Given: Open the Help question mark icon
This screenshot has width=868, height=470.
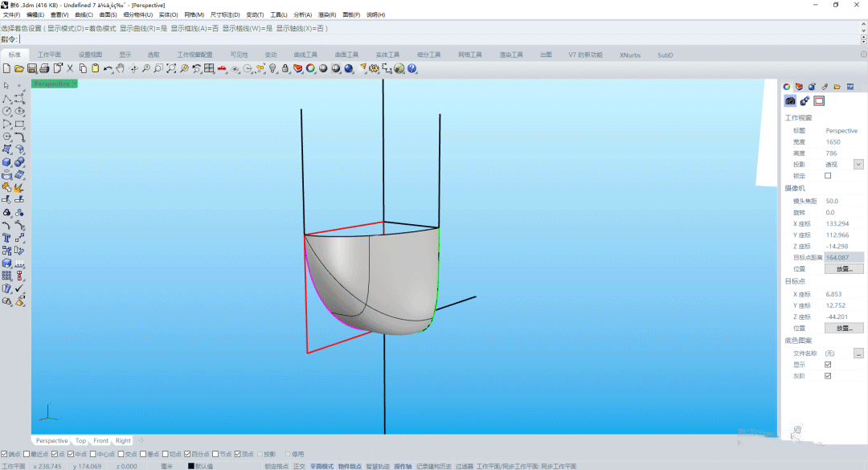Looking at the screenshot, I should (412, 69).
